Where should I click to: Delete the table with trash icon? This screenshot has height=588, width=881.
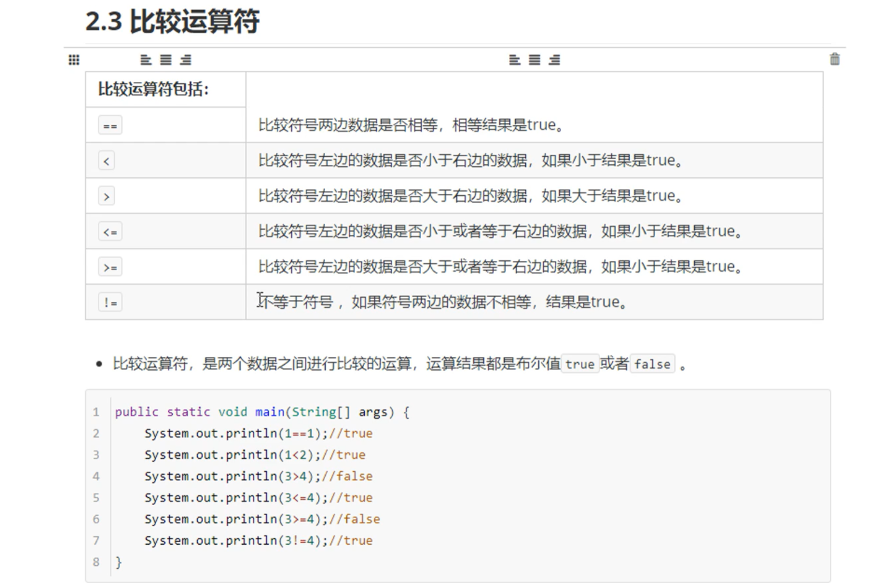[x=835, y=59]
